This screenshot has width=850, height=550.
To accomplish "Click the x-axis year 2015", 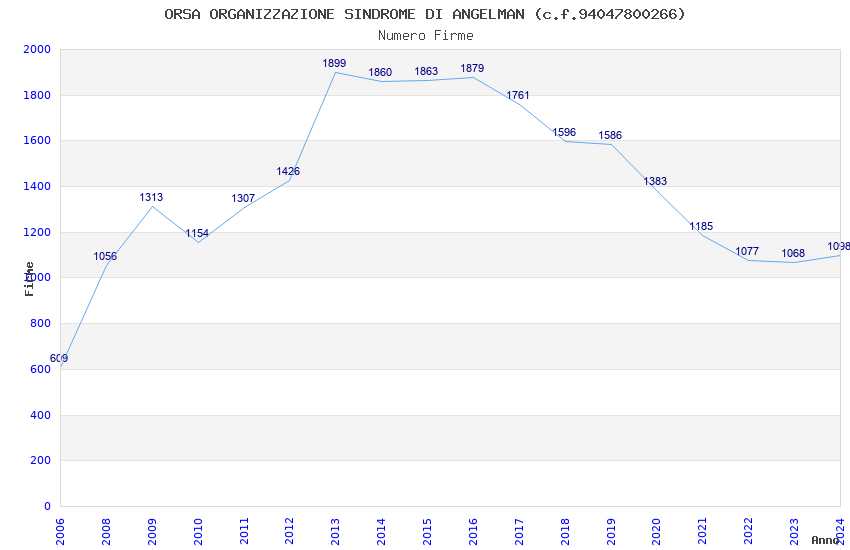I will (427, 532).
